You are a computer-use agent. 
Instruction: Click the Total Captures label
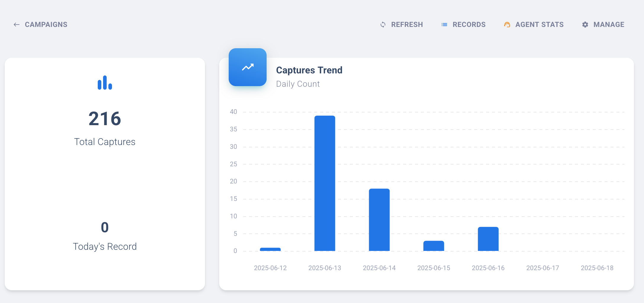click(x=105, y=142)
